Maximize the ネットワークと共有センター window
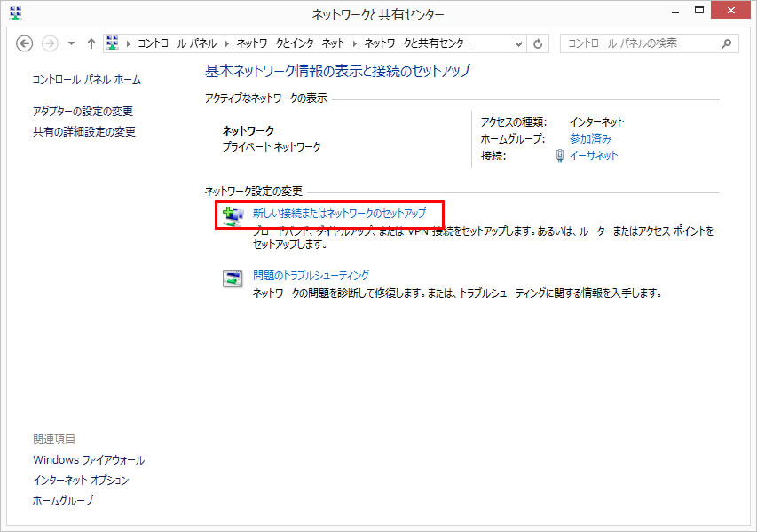 [699, 11]
